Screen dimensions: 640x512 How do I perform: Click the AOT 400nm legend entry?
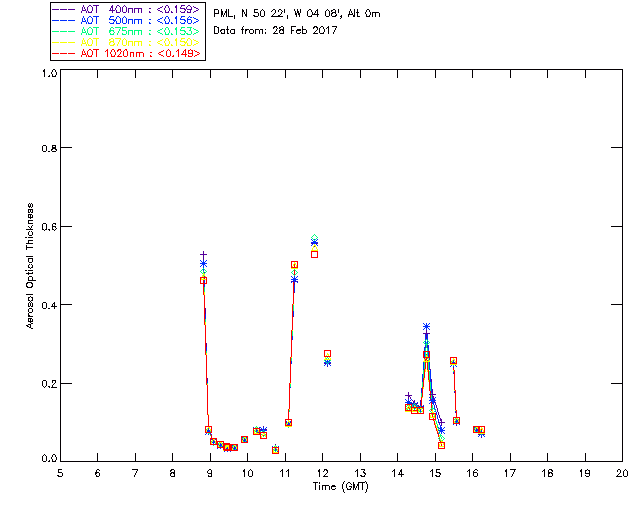126,9
